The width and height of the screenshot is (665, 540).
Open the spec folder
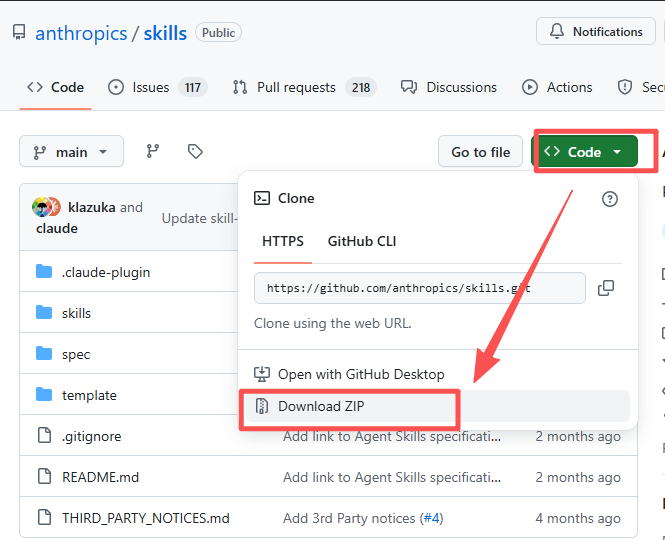tap(76, 354)
